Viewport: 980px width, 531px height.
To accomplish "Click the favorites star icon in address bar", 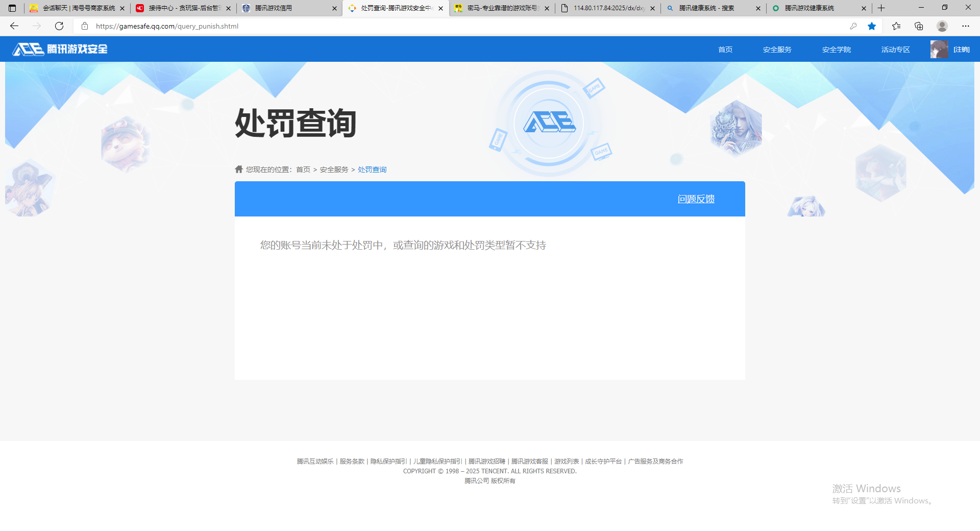I will point(872,26).
